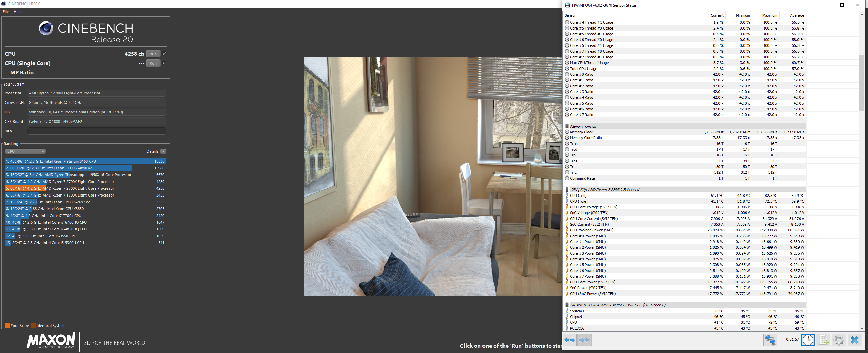The height and width of the screenshot is (353, 868).
Task: Click the Maximum column header in HWiNFO
Action: click(x=766, y=15)
